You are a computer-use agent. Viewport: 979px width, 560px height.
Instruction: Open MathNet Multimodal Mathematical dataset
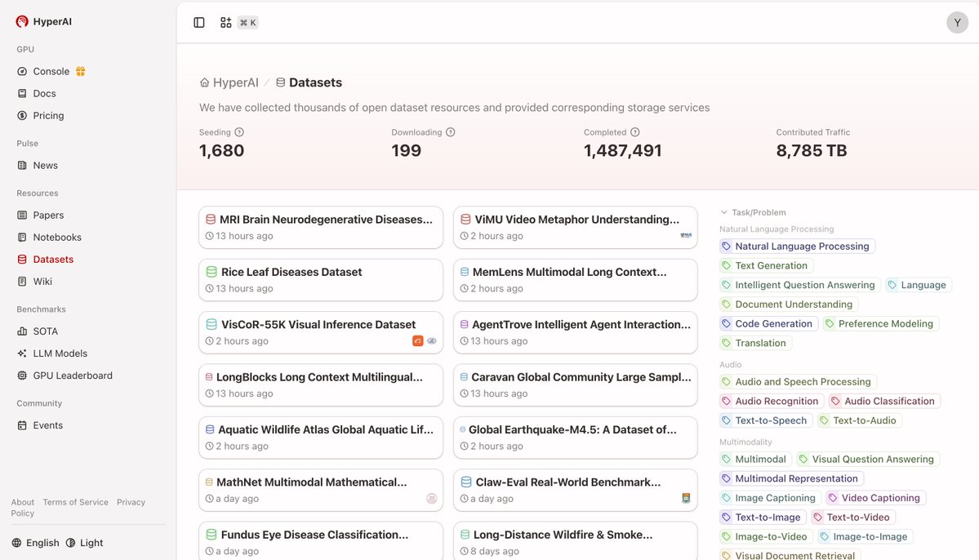[321, 490]
